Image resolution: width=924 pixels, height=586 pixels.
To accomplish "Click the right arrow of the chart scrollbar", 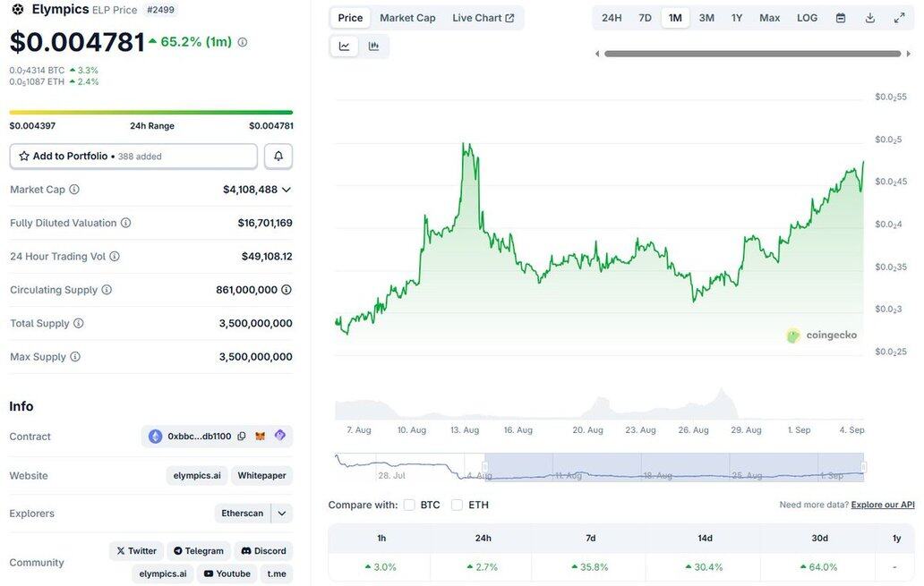I will tap(908, 54).
